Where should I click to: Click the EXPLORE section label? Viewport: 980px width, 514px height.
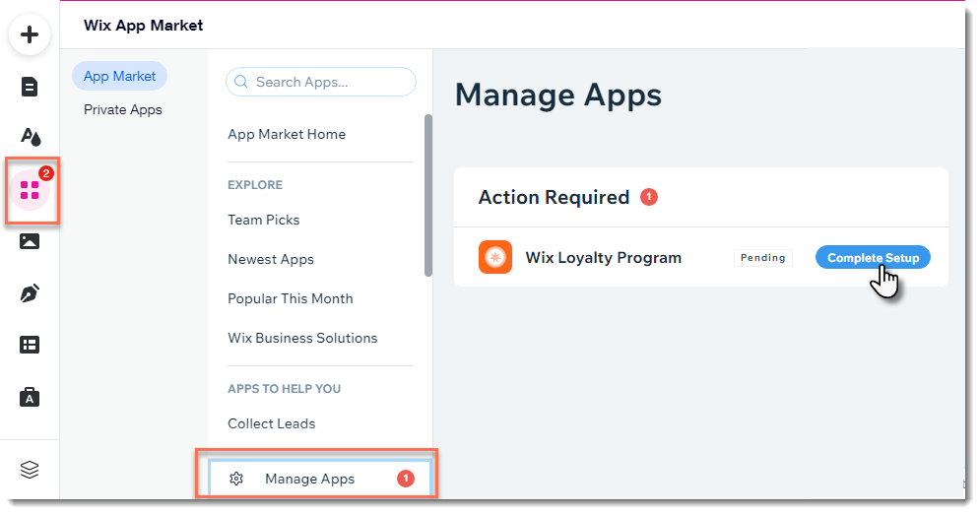[255, 185]
